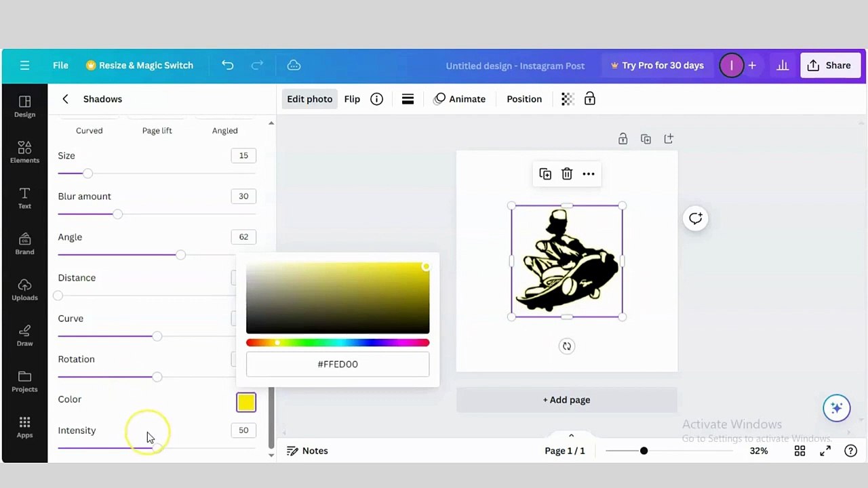The image size is (868, 488).
Task: Open the Magic assistant sparkle button
Action: [x=837, y=408]
